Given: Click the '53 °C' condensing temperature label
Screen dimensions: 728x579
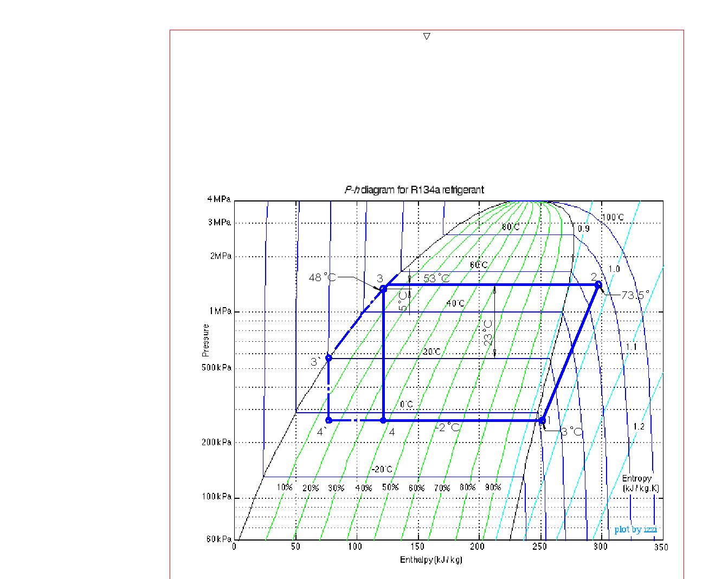Looking at the screenshot, I should (x=436, y=278).
